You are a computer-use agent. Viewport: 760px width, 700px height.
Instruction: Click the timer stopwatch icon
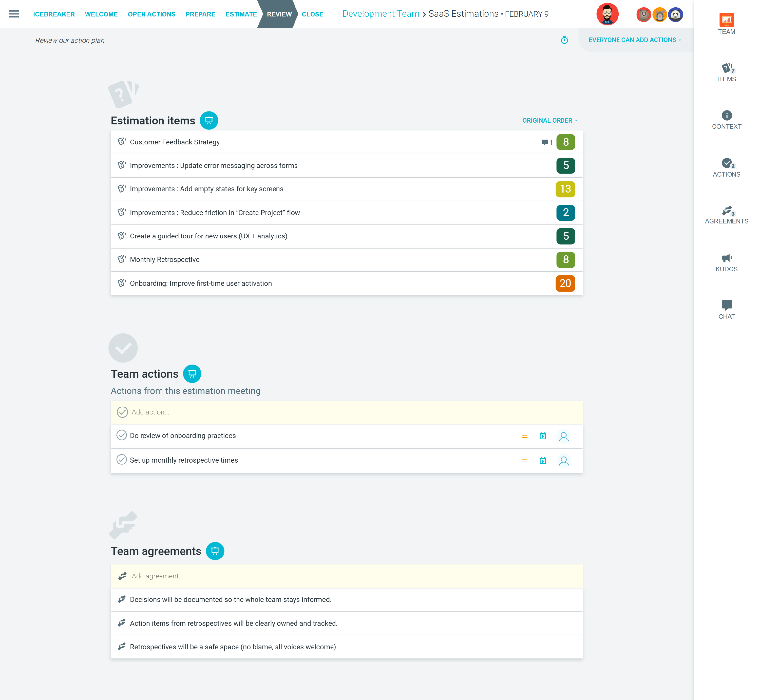(564, 40)
